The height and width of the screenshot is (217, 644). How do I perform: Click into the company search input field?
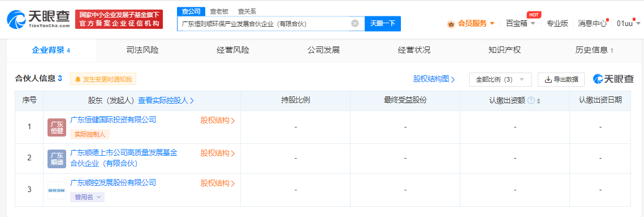[x=265, y=23]
